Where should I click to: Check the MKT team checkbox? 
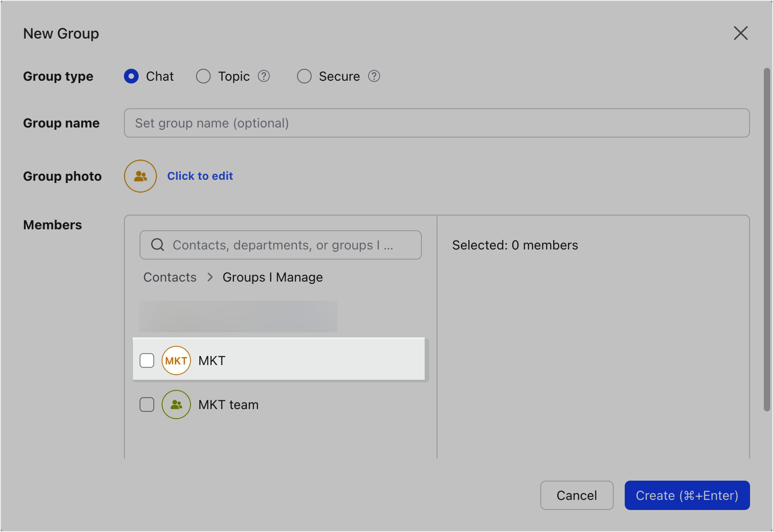[x=147, y=405]
